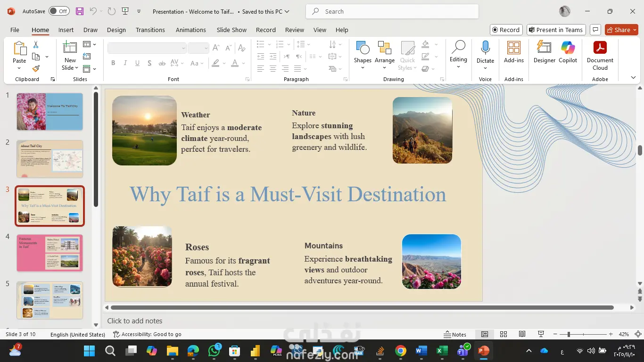Select slide 4 thumbnail Famous Monuments
The image size is (644, 362).
point(50,253)
